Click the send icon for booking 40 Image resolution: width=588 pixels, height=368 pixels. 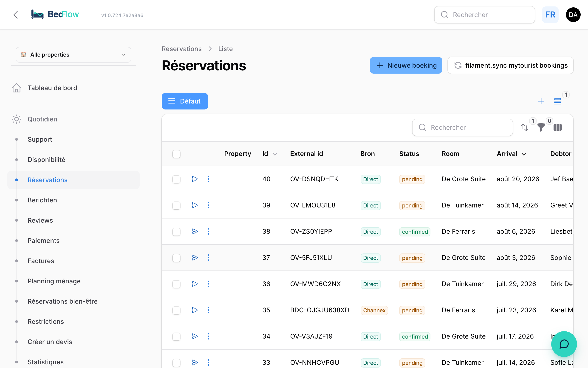[195, 179]
